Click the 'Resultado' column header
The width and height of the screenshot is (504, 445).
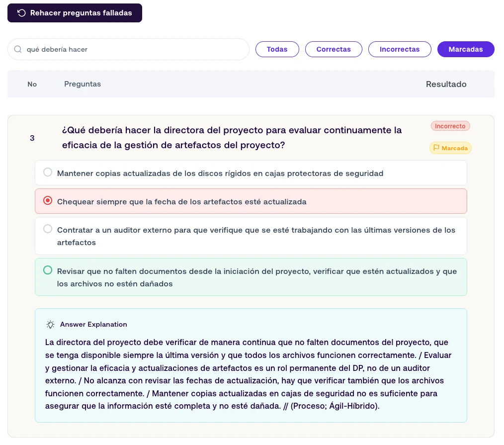click(x=446, y=84)
